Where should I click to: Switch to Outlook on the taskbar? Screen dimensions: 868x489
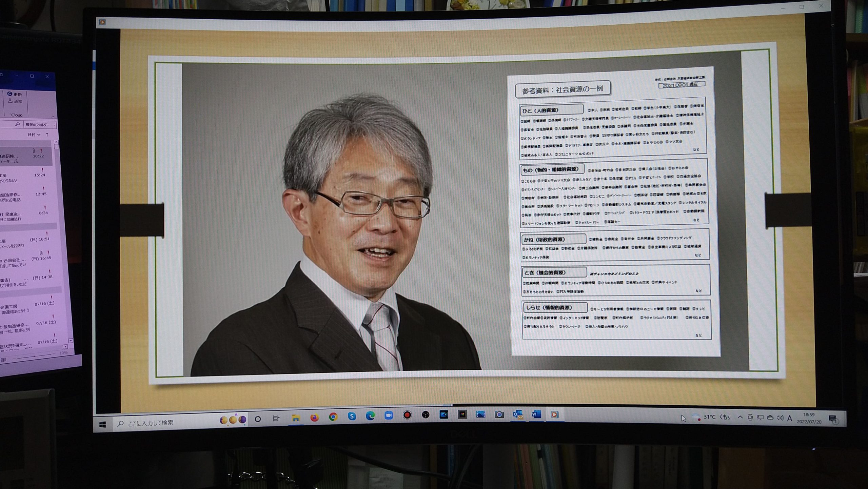point(517,414)
